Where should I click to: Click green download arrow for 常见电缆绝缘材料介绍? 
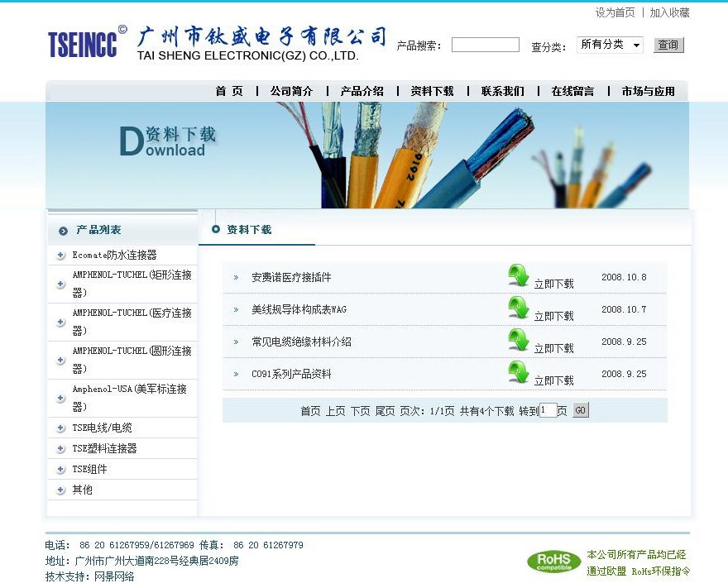(x=518, y=340)
